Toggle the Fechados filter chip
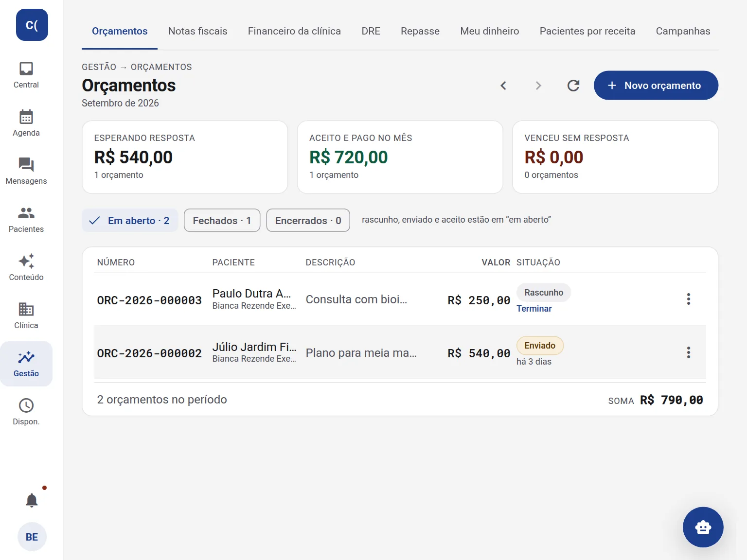 tap(222, 221)
